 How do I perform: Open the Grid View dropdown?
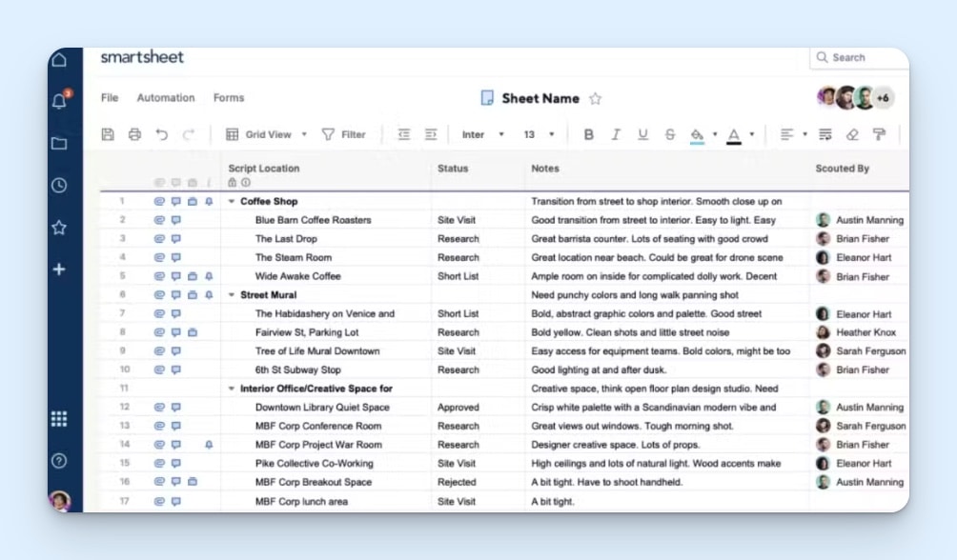click(266, 134)
